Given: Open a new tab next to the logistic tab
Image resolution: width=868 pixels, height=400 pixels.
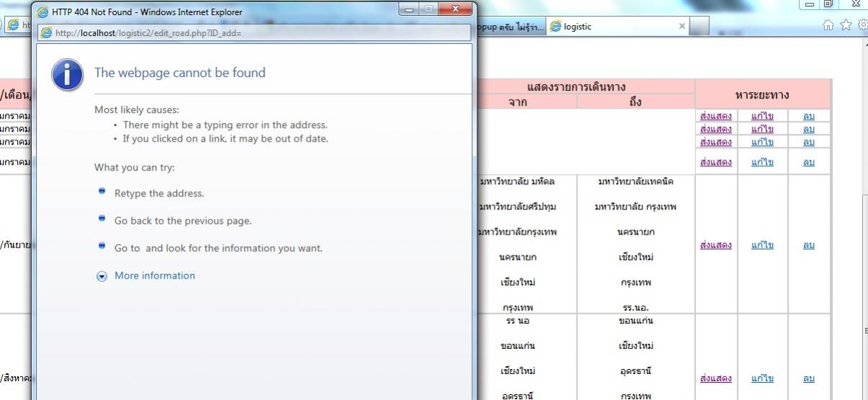Looking at the screenshot, I should [x=700, y=27].
